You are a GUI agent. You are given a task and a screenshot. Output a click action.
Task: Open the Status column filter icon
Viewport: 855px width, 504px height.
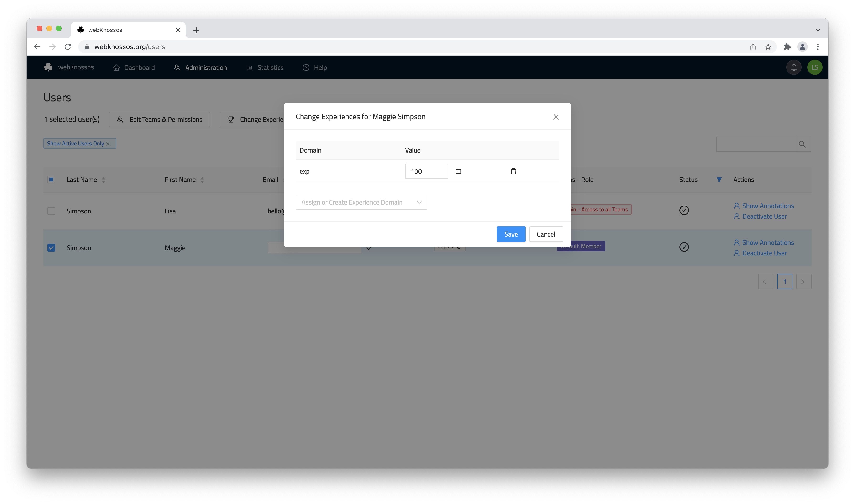pyautogui.click(x=719, y=179)
